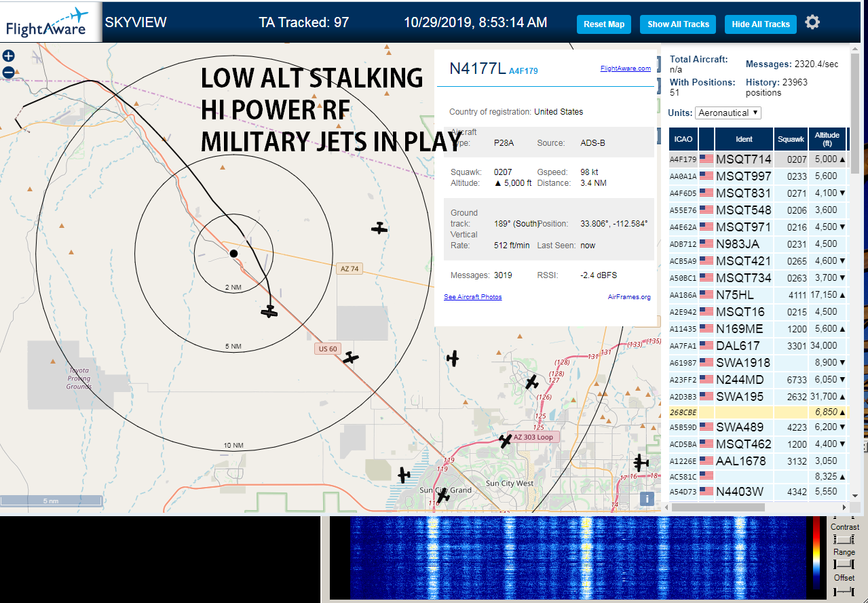The image size is (868, 603).
Task: Select the aircraft icon below N4177L info panel
Action: coord(453,358)
